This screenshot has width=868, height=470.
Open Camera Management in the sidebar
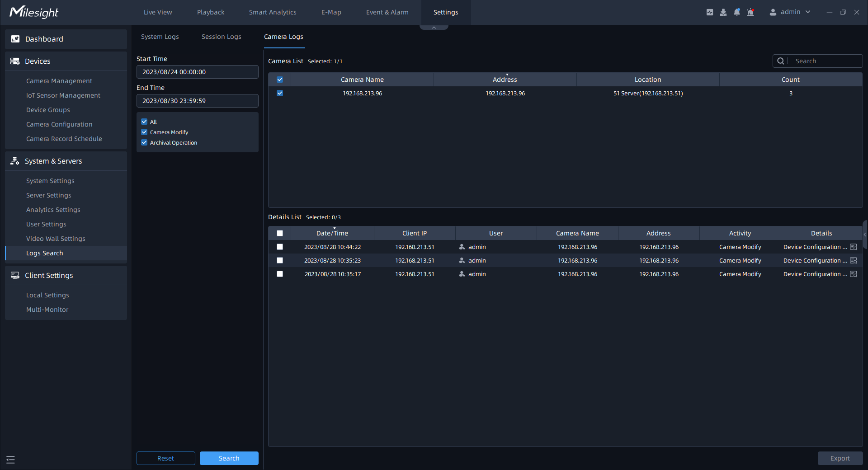click(59, 81)
